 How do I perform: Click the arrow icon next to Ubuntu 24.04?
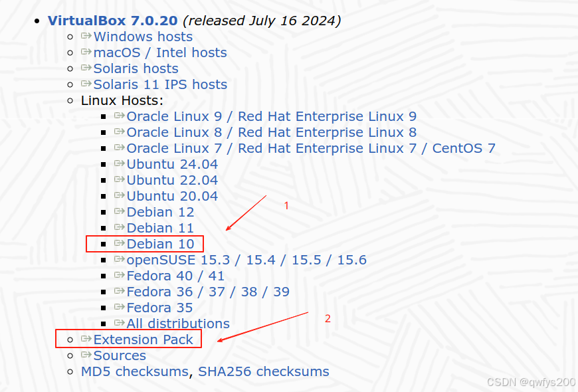coord(120,164)
